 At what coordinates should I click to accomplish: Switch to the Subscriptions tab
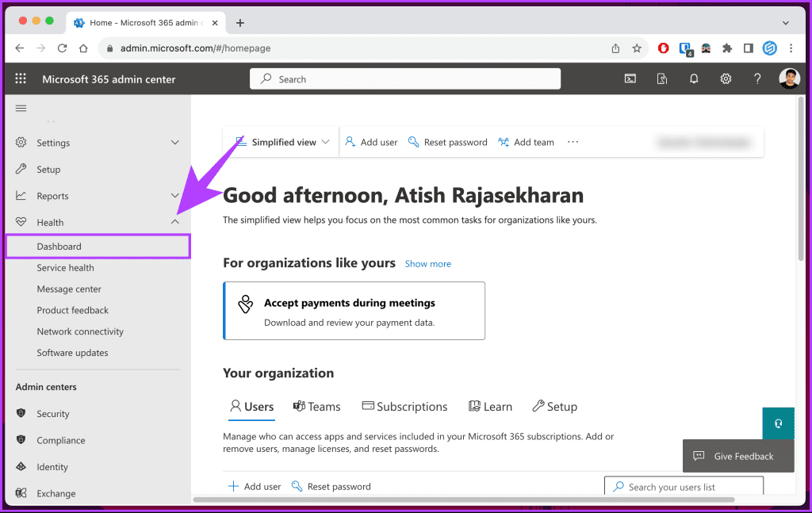(404, 406)
